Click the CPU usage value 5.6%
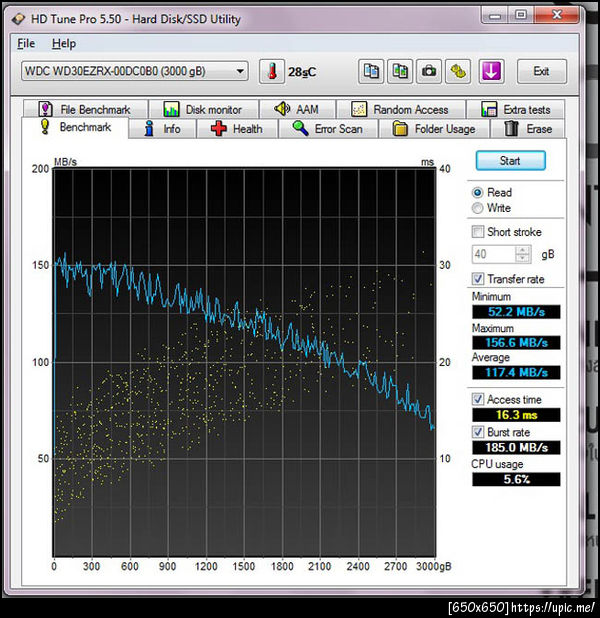The height and width of the screenshot is (618, 600). pos(516,479)
